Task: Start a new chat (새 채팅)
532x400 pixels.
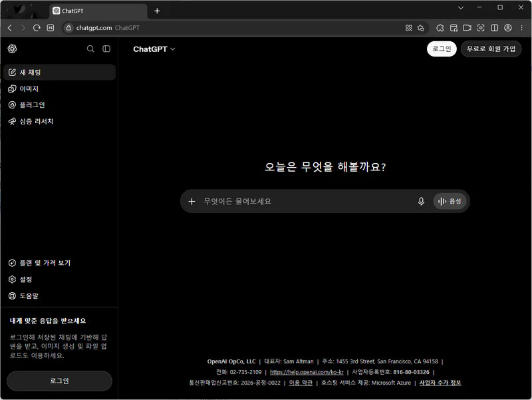Action: pyautogui.click(x=59, y=73)
